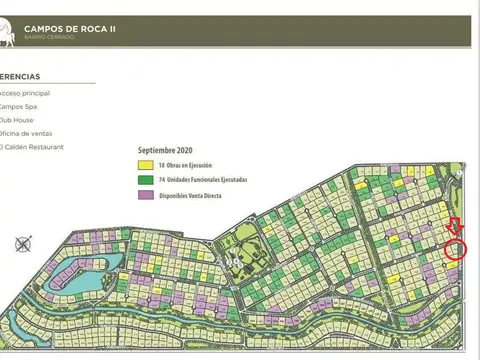The width and height of the screenshot is (480, 360).
Task: Click the 'Oficina de ventas' reference entry
Action: click(26, 134)
